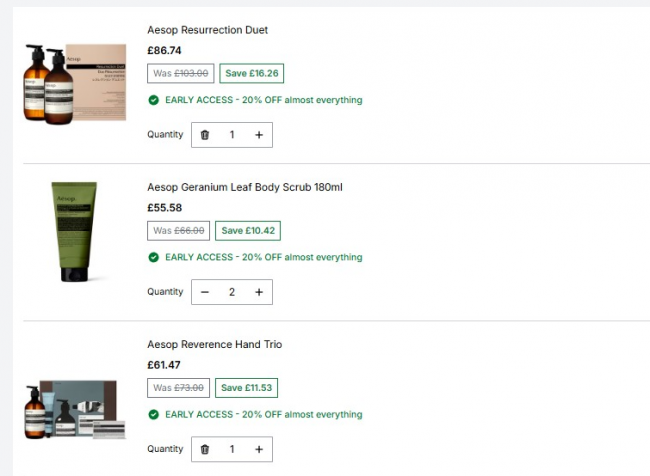Open Aesop Reverence Hand Trio product title
Screen dimensions: 650x476
(214, 344)
